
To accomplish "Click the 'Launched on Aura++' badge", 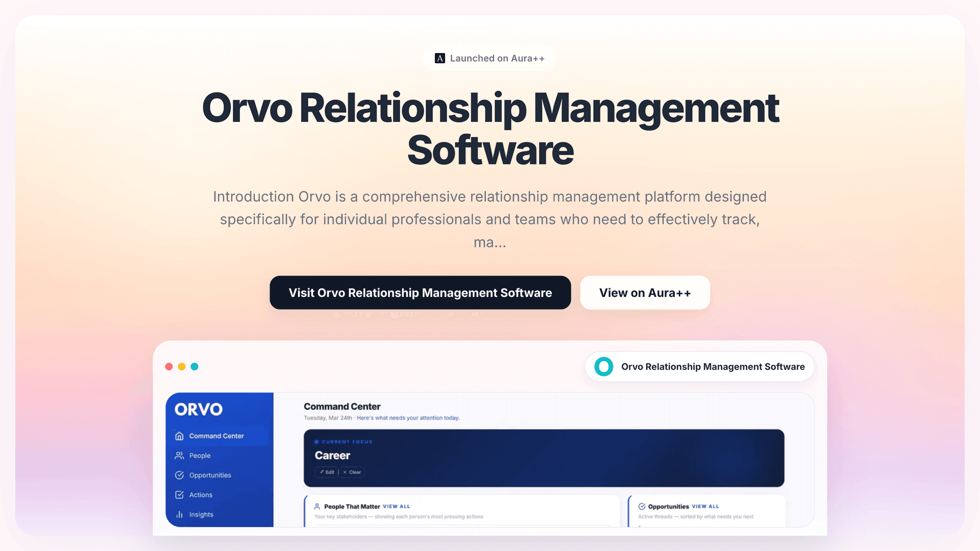I will point(490,58).
